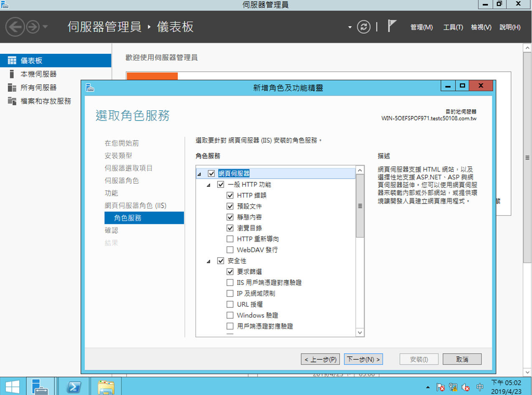Select 本機伺服器 in the sidebar
532x395 pixels.
pos(55,74)
